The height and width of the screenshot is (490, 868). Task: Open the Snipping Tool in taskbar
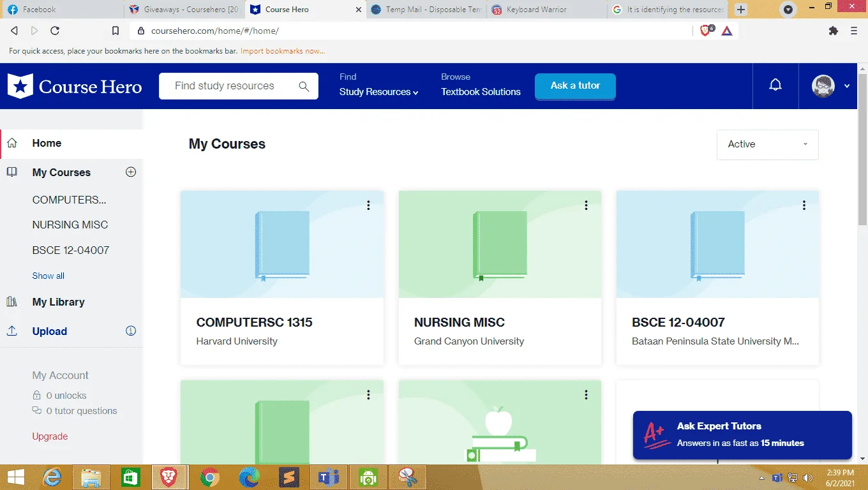(407, 477)
